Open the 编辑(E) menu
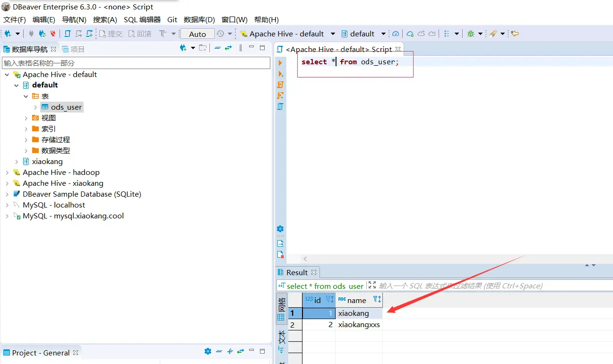Image resolution: width=613 pixels, height=364 pixels. pyautogui.click(x=44, y=19)
